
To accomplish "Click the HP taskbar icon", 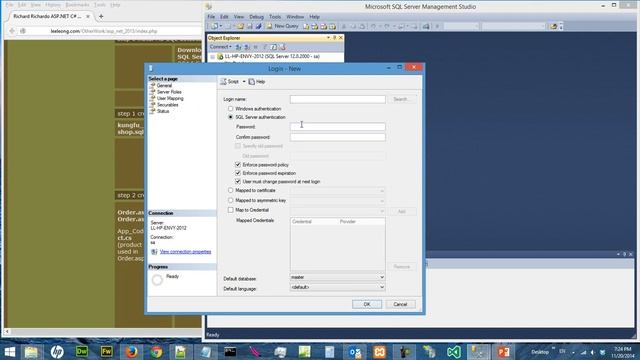I will pyautogui.click(x=57, y=352).
